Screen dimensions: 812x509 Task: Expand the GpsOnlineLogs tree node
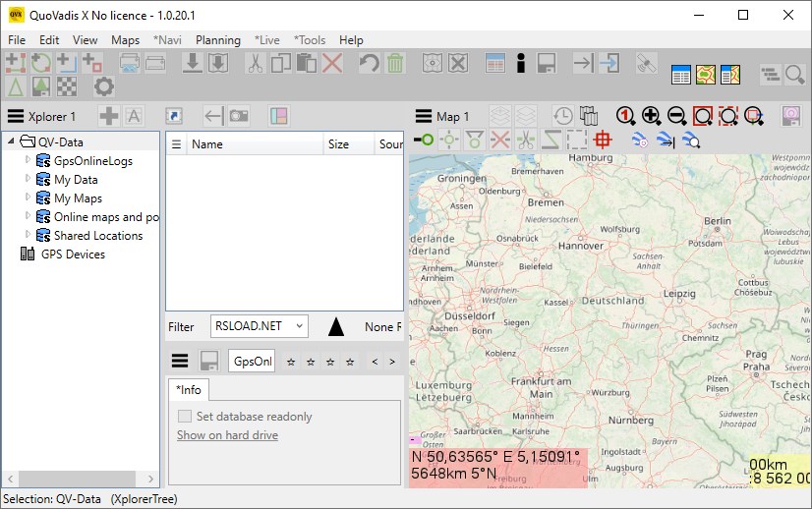coord(29,160)
